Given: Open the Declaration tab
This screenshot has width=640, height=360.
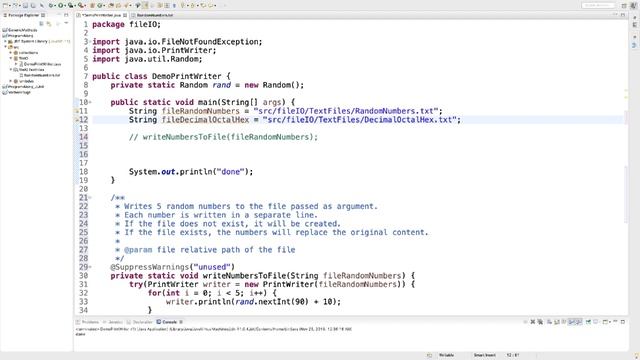Looking at the screenshot, I should click(139, 322).
